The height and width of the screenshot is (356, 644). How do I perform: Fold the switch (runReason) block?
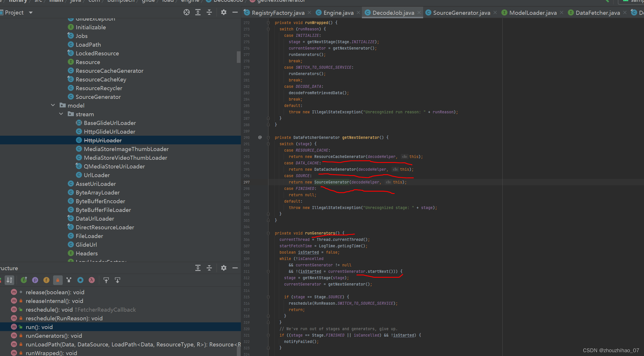pyautogui.click(x=268, y=29)
